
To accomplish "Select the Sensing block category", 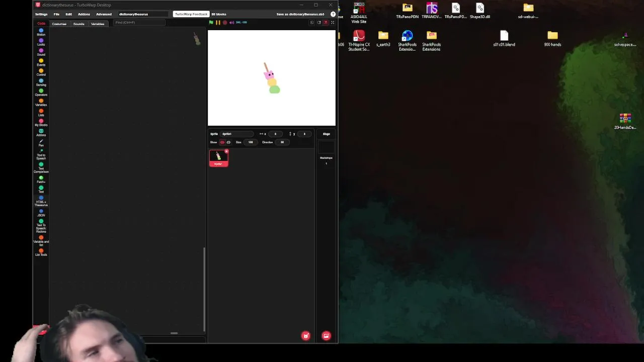I will coord(41,82).
